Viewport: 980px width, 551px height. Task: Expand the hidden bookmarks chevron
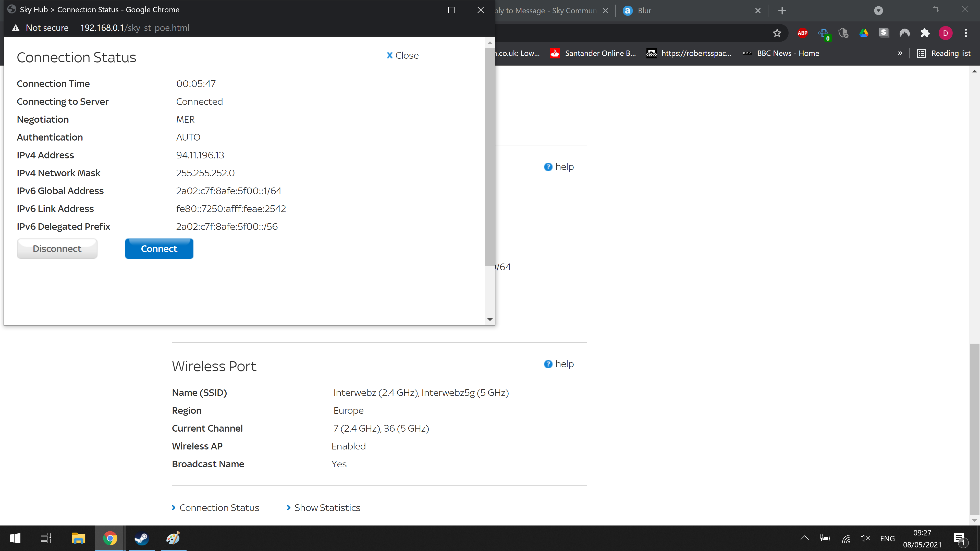click(900, 53)
